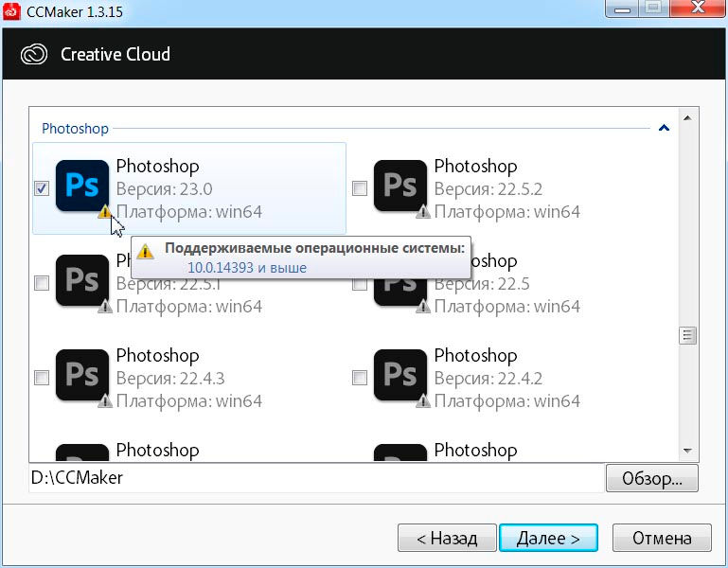Click the Photoshop 22.4.2 Ps icon
The image size is (728, 568).
pos(400,375)
